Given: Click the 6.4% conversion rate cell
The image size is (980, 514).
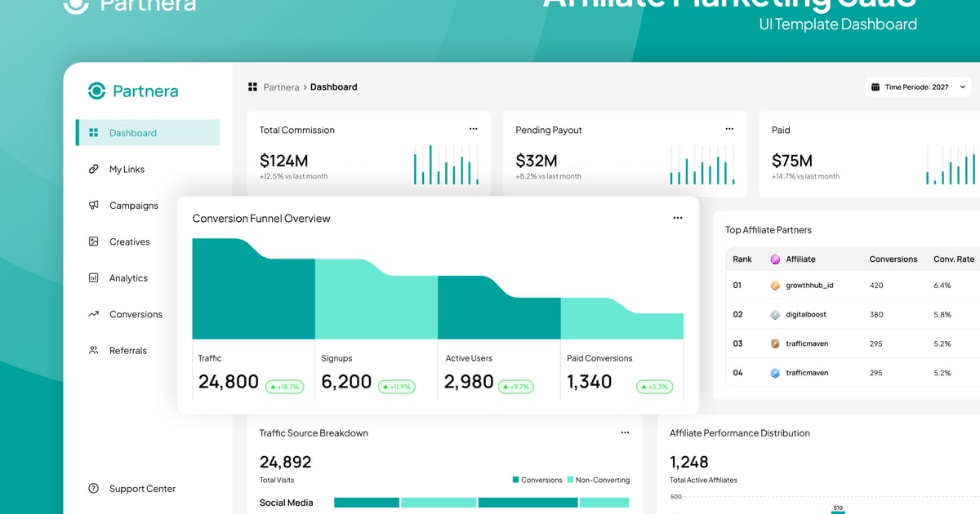Looking at the screenshot, I should [x=942, y=286].
